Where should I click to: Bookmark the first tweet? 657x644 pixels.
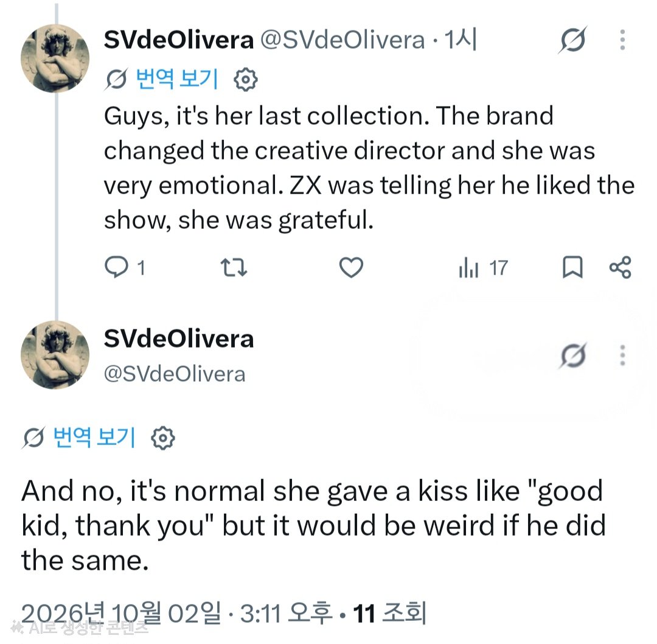point(572,267)
